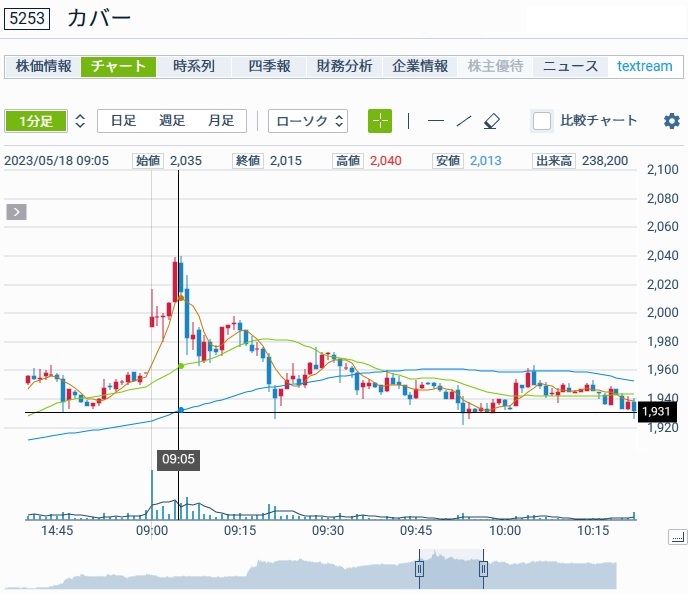688x594 pixels.
Task: Select the diagonal trend line tool
Action: click(463, 121)
